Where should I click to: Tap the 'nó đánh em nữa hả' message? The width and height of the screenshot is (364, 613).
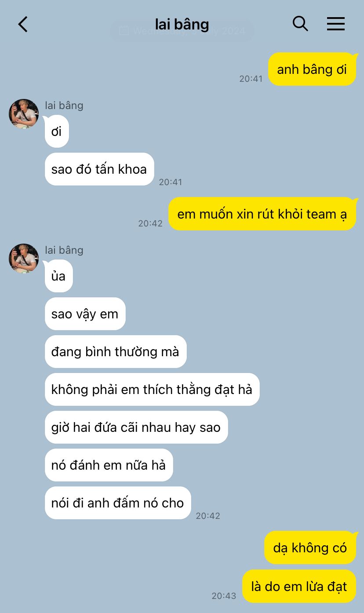[x=109, y=465]
